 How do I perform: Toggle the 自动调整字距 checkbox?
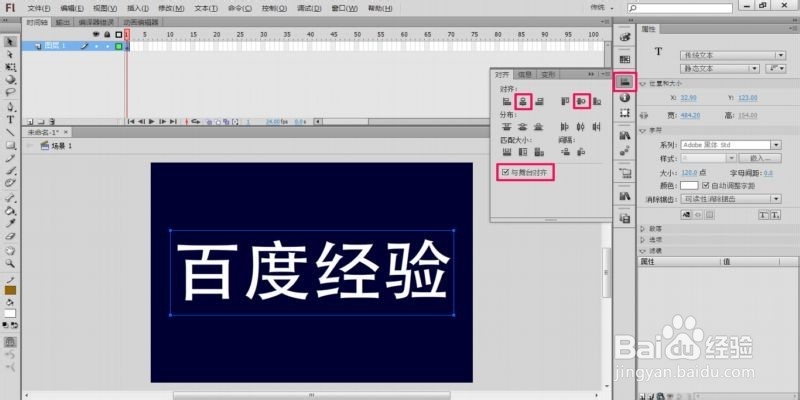[x=706, y=185]
